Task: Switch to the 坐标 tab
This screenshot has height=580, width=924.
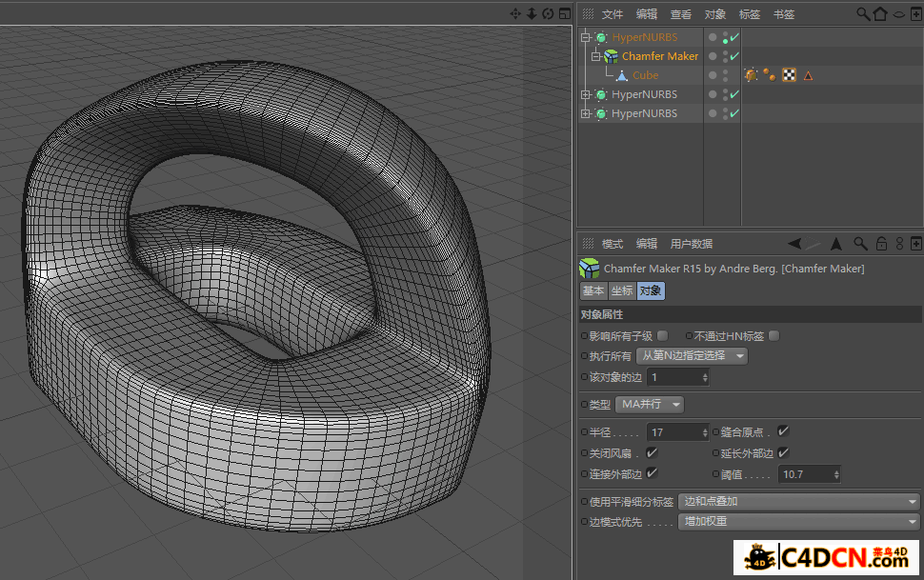Action: [x=622, y=290]
